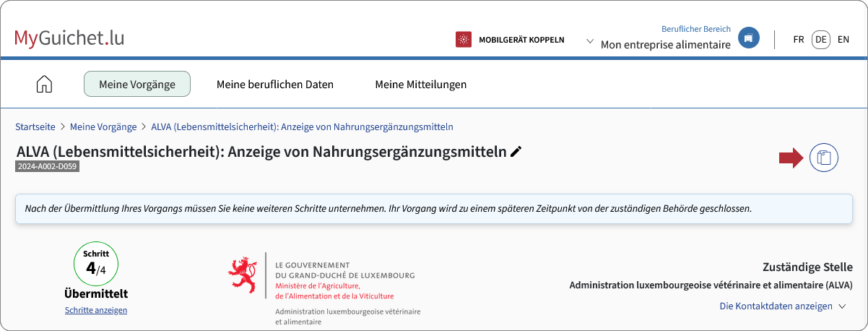Click the Schritt 4/4 progress circle

pyautogui.click(x=96, y=264)
